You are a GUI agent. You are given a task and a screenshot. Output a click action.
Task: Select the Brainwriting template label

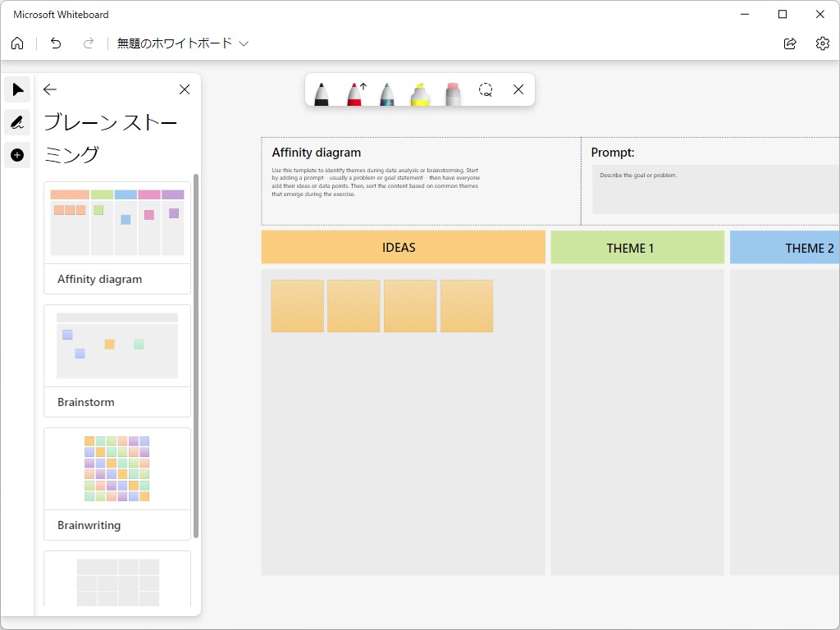[89, 525]
